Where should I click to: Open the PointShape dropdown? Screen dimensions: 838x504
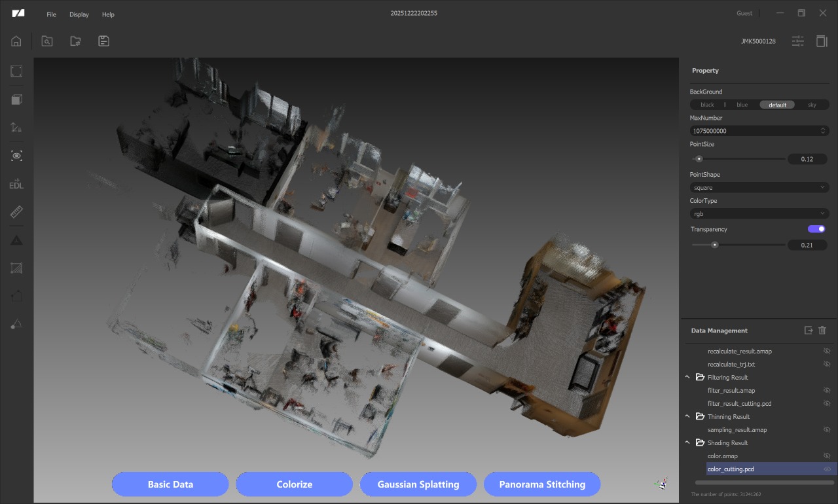point(759,188)
